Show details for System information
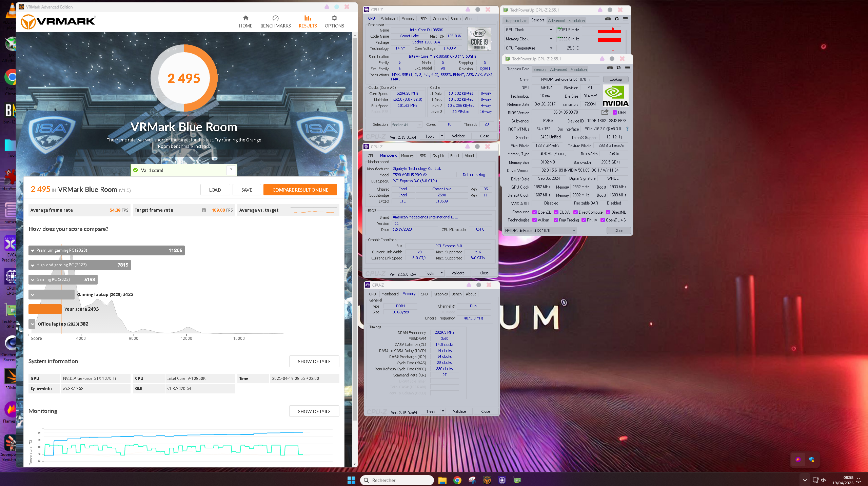Screen dimensions: 868x486 (314, 362)
